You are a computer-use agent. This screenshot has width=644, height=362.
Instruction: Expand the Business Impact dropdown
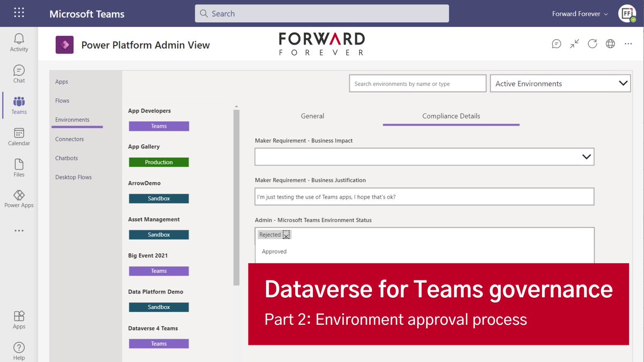424,157
